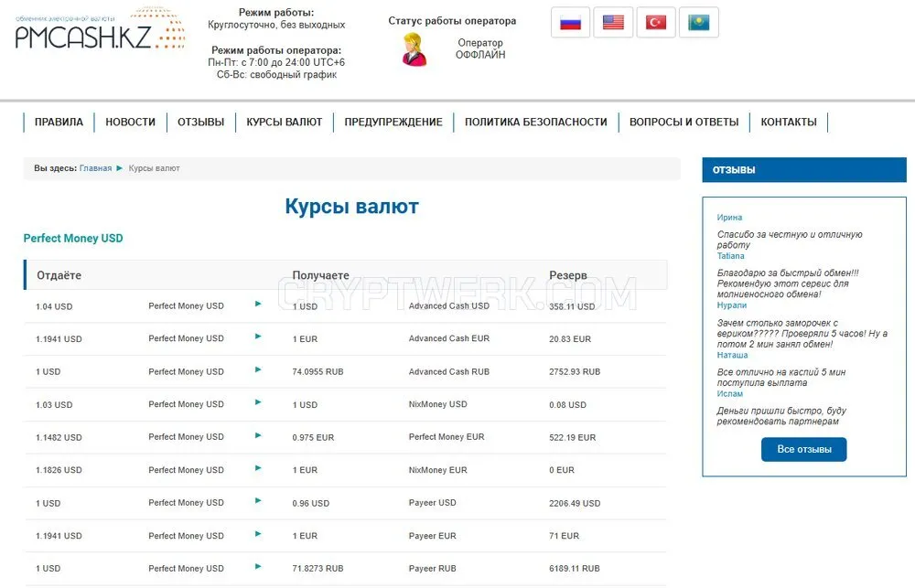The image size is (915, 588).
Task: Open the КУРСЫ ВАЛЮТ menu item
Action: click(285, 122)
